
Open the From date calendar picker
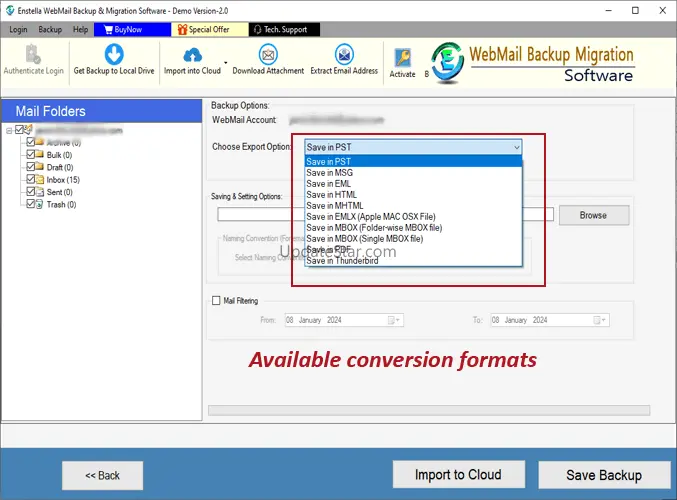coord(393,320)
